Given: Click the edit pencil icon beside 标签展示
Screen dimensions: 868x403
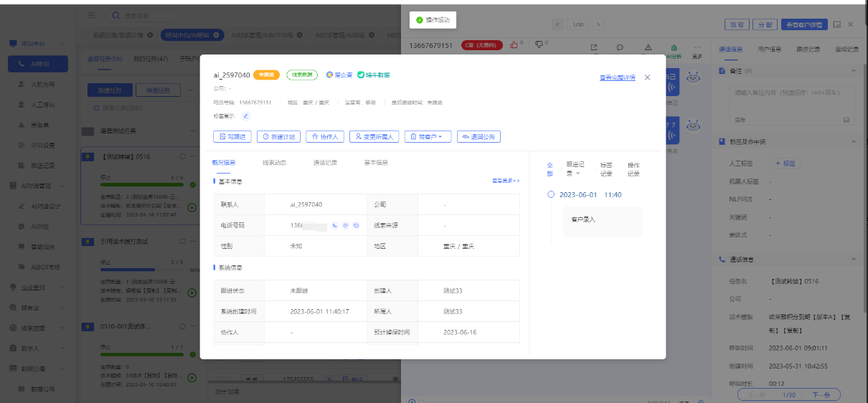Looking at the screenshot, I should [x=245, y=115].
